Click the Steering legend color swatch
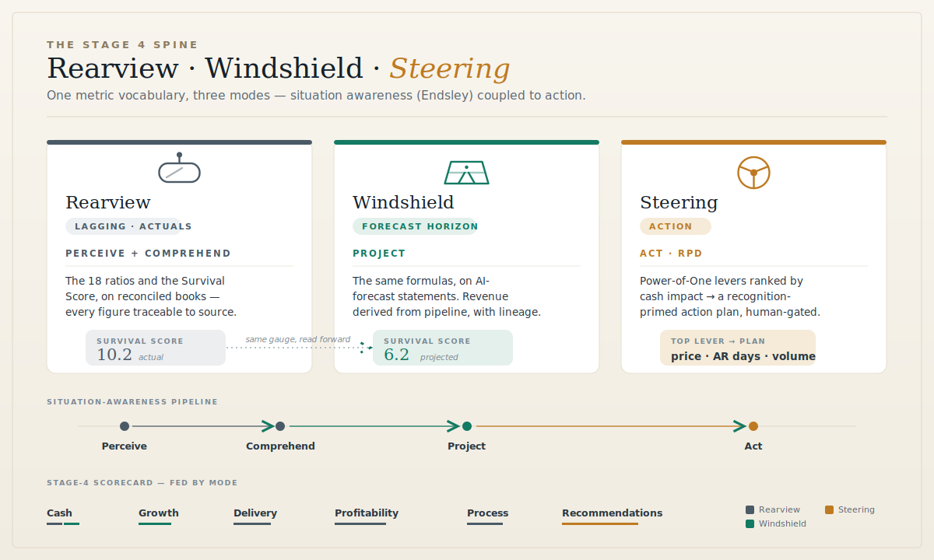This screenshot has width=934, height=560. [x=829, y=510]
